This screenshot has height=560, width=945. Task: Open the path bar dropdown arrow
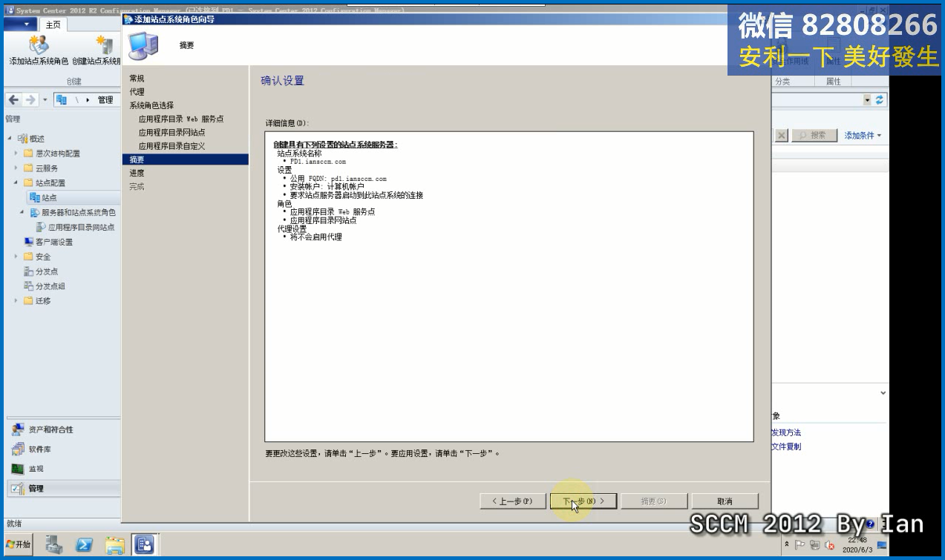(867, 99)
